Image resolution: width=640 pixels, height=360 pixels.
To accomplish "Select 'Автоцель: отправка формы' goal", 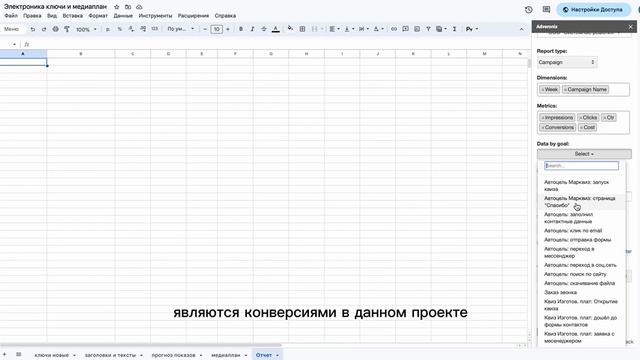I will 578,240.
